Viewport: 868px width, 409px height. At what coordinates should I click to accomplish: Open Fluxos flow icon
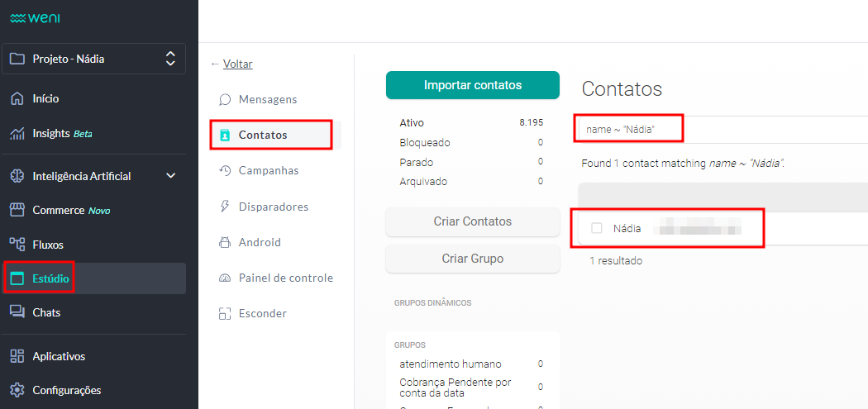coord(17,245)
